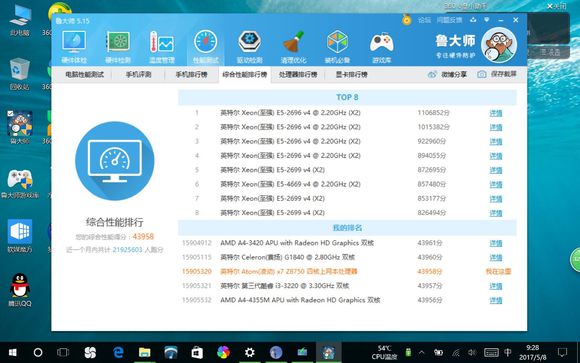Open 详情 for AMD A4-4355M APU row
This screenshot has width=580, height=363.
click(x=496, y=300)
